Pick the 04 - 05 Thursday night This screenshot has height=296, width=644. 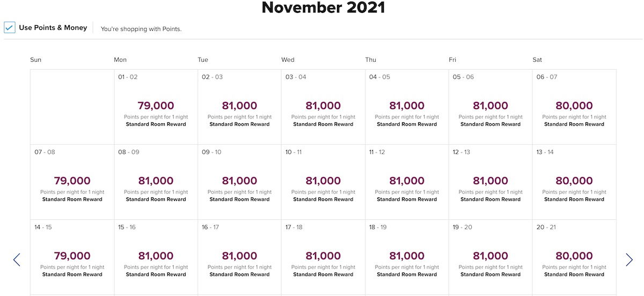[x=407, y=107]
